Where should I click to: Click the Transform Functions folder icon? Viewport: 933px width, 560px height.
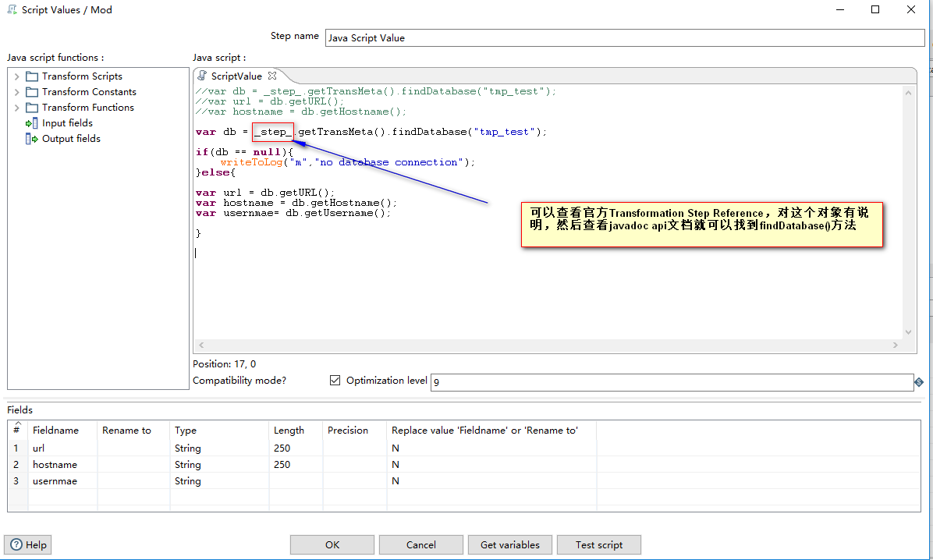(x=31, y=107)
